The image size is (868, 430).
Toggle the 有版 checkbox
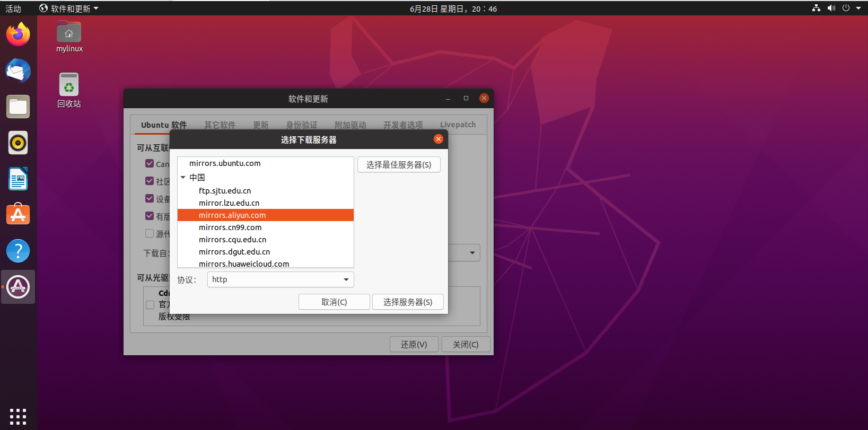150,216
